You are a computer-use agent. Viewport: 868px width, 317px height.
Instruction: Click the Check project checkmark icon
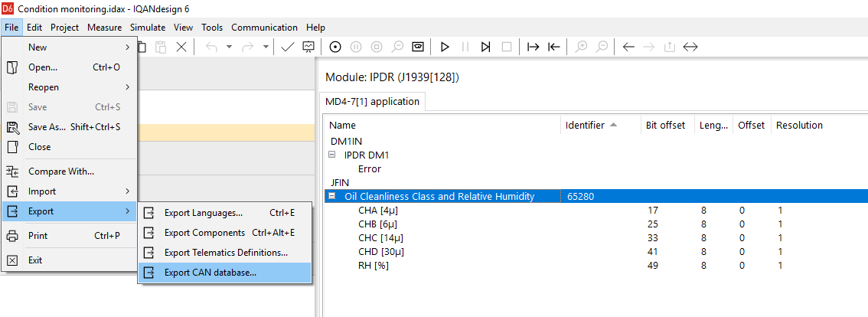point(287,47)
